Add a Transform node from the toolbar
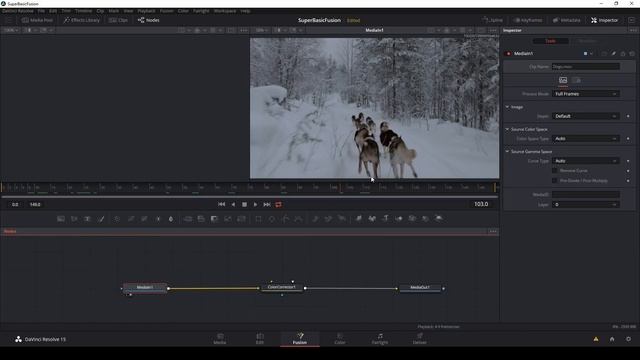Screen dimensions: 640x360 tap(241, 219)
